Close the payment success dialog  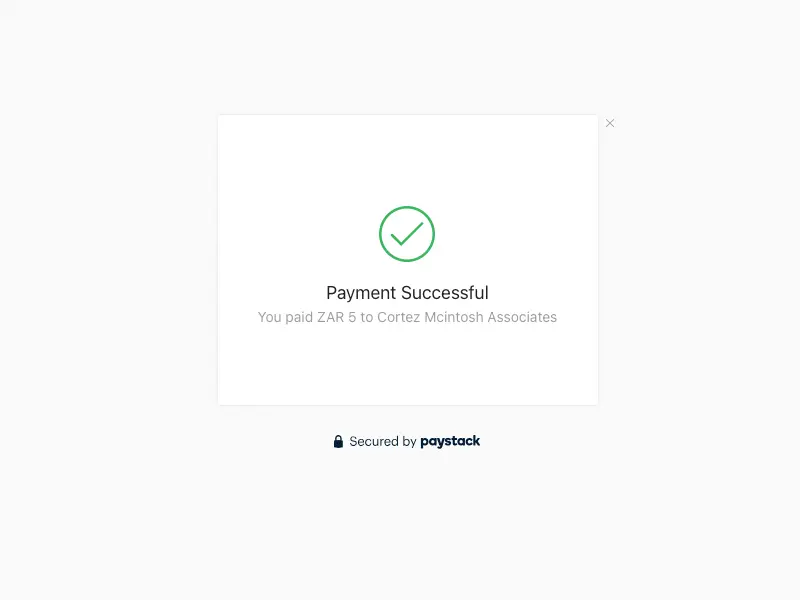(x=610, y=123)
